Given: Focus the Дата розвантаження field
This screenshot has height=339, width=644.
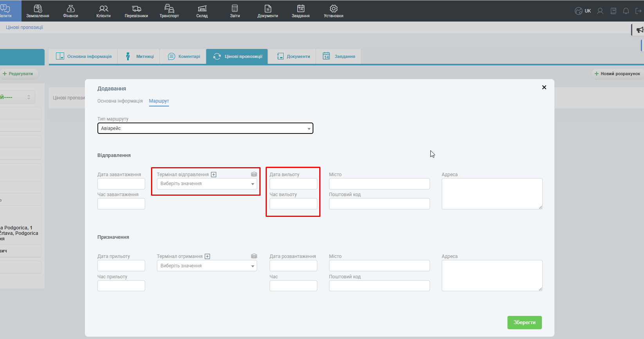Looking at the screenshot, I should (x=293, y=266).
